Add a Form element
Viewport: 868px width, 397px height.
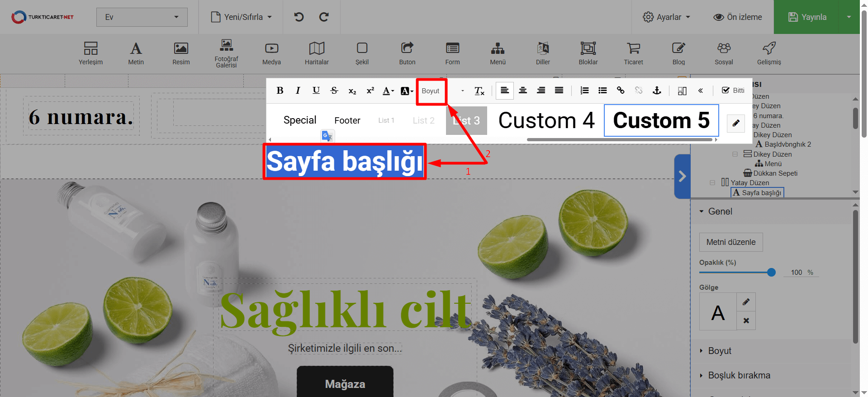pos(452,53)
